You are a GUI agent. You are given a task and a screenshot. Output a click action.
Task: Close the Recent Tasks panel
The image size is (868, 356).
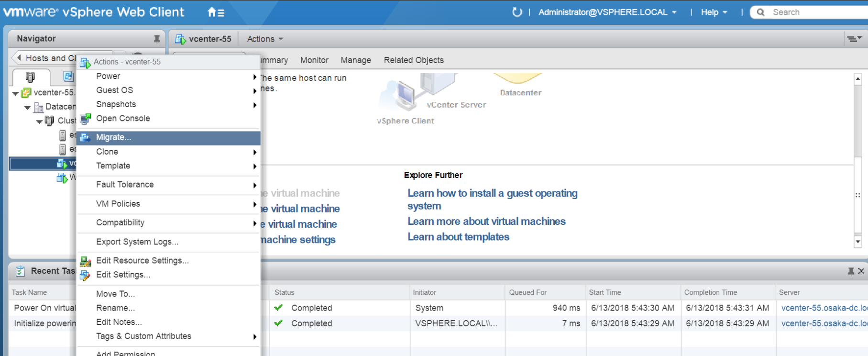[x=861, y=271]
